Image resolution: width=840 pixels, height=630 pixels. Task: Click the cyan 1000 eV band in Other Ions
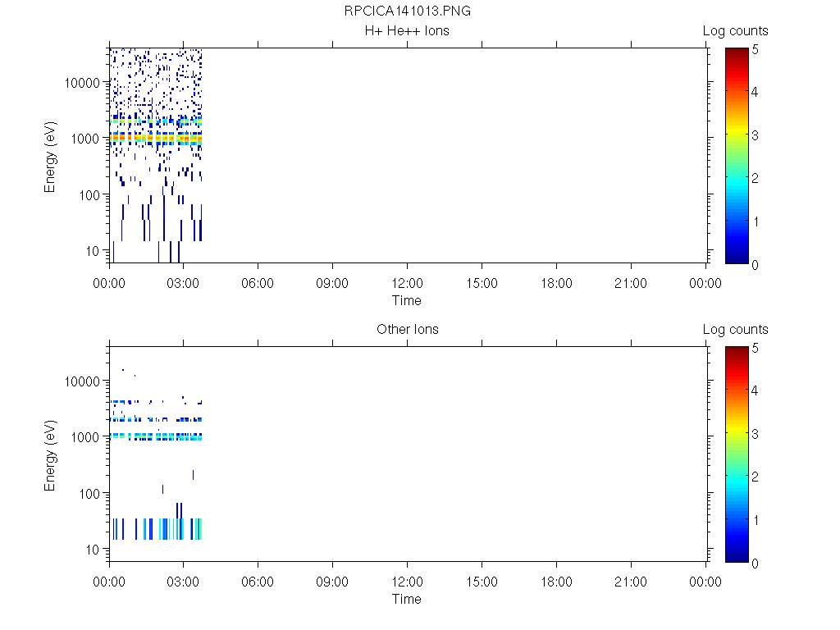(156, 437)
